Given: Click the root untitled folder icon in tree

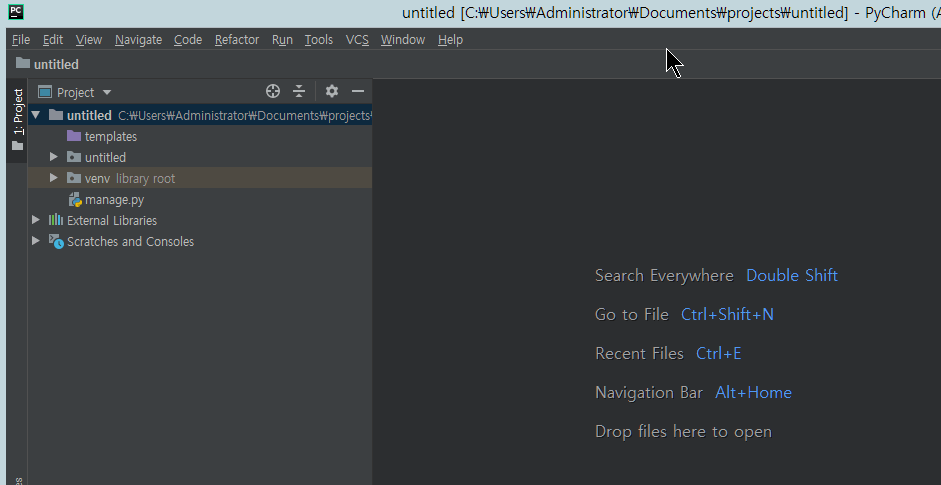Looking at the screenshot, I should click(x=56, y=115).
